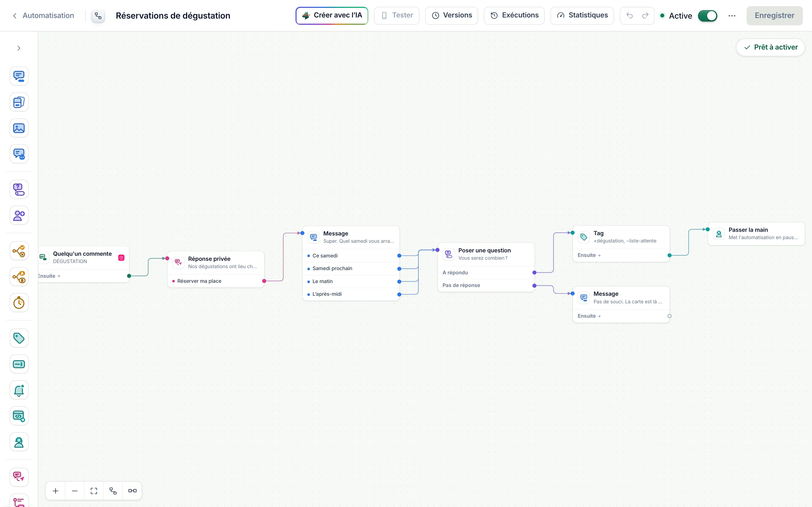The width and height of the screenshot is (812, 507).
Task: Open the Statistiques tab
Action: [x=582, y=15]
